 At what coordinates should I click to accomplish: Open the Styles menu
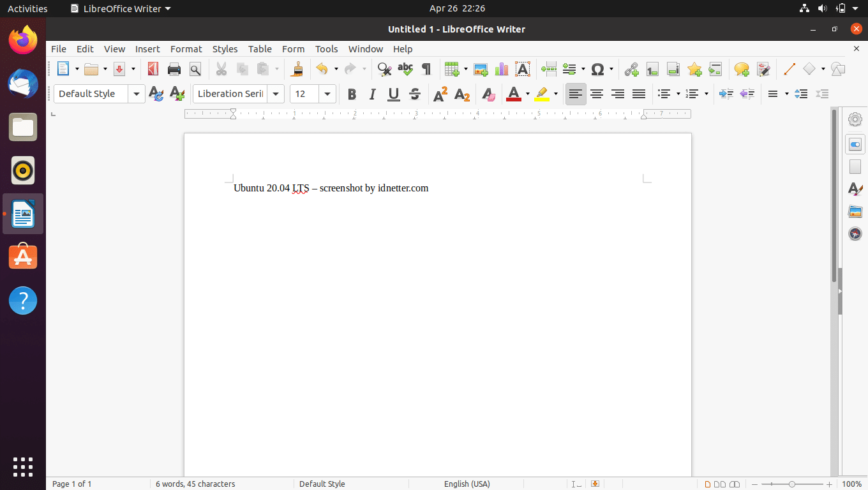coord(225,48)
